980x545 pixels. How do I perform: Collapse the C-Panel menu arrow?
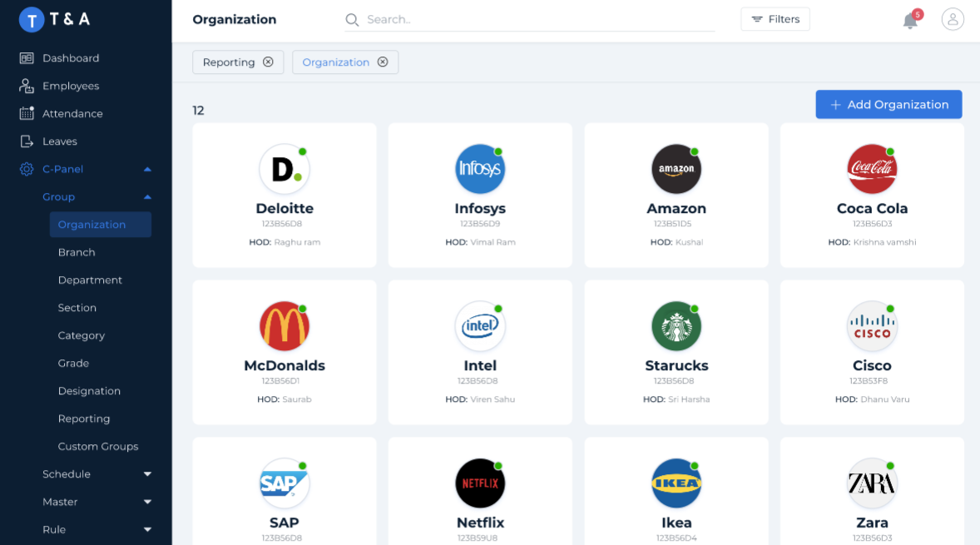tap(147, 169)
